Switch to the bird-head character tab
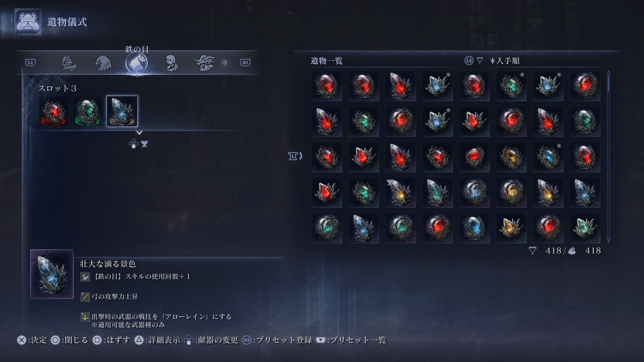This screenshot has height=362, width=644. 103,63
